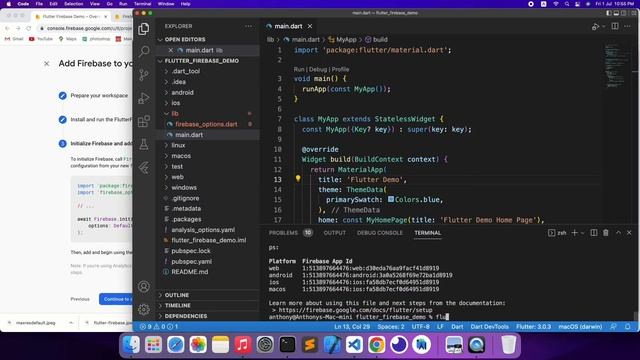Split the editor to the right
Screen dimensions: 640x360
pyautogui.click(x=615, y=26)
